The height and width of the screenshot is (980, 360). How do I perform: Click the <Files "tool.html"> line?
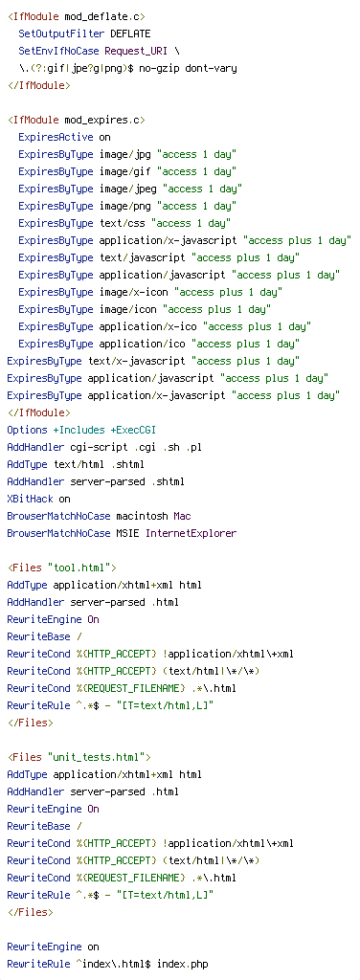coord(62,568)
